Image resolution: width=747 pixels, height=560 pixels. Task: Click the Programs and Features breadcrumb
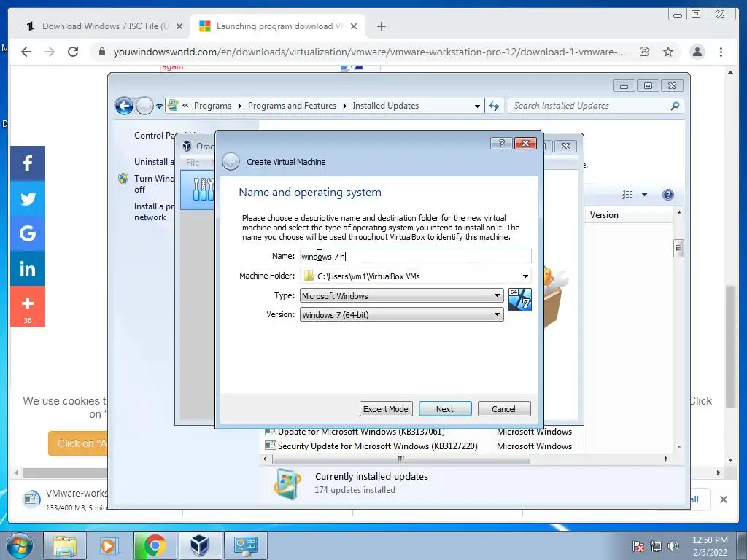[x=292, y=106]
